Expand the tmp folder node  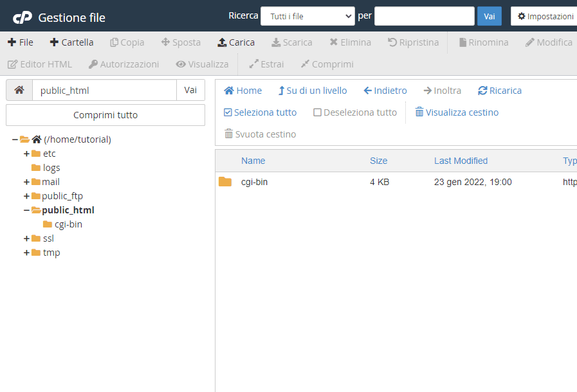[x=26, y=253]
